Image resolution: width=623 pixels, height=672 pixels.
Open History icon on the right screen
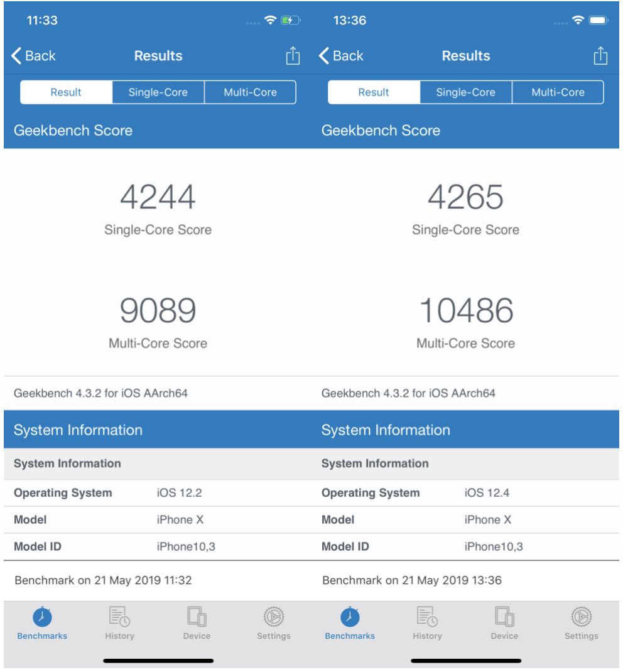(427, 617)
